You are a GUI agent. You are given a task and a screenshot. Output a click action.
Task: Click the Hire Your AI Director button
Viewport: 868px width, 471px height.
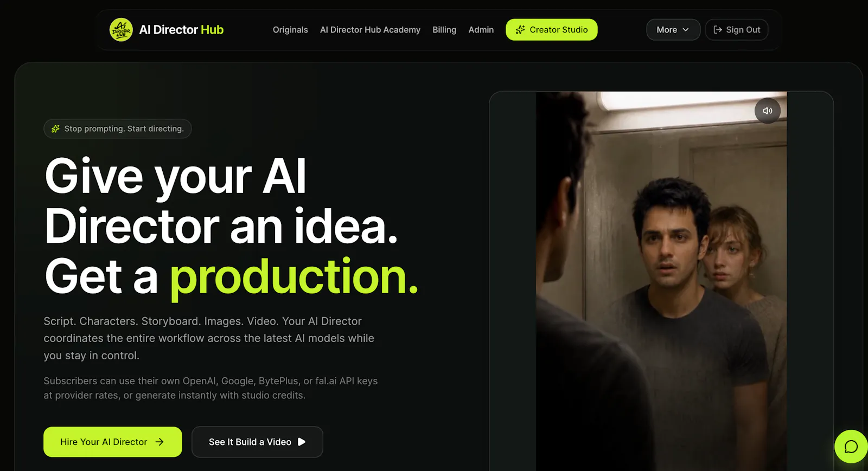[113, 442]
